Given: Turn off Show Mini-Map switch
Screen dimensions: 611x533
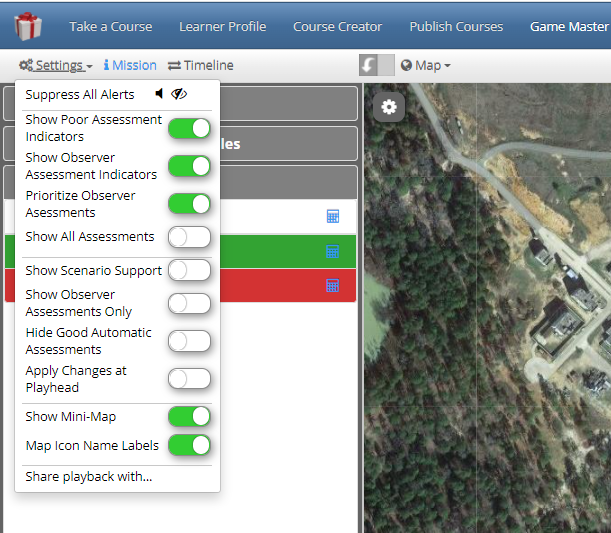Looking at the screenshot, I should 189,417.
